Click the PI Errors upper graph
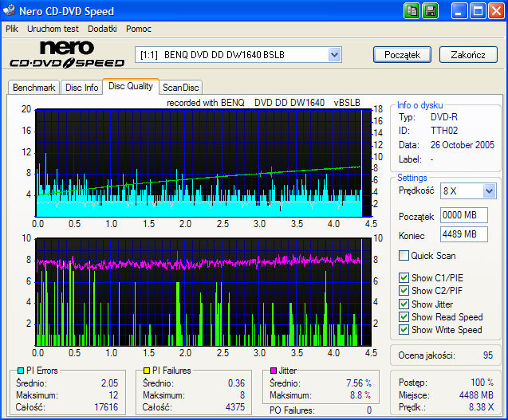This screenshot has width=508, height=420. tap(203, 163)
